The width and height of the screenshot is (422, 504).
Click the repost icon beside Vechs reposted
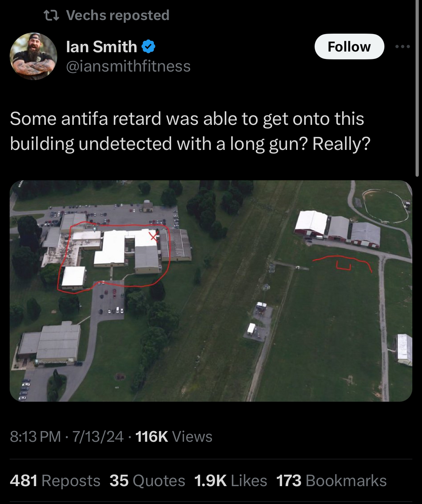52,15
